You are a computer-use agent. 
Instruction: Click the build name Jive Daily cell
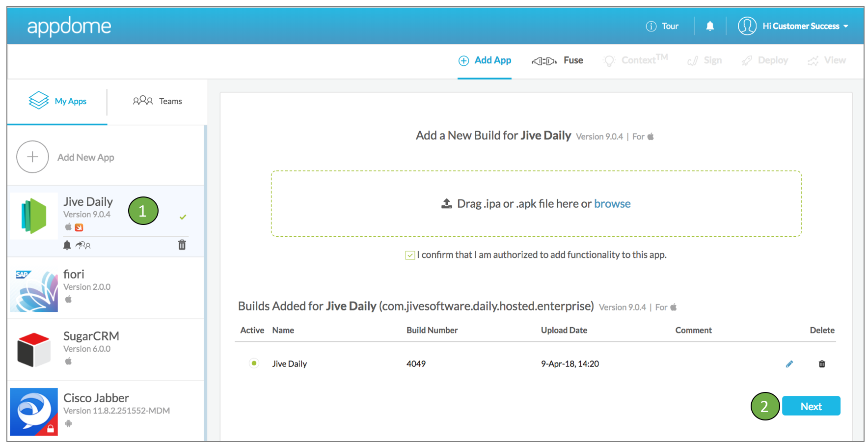tap(290, 364)
